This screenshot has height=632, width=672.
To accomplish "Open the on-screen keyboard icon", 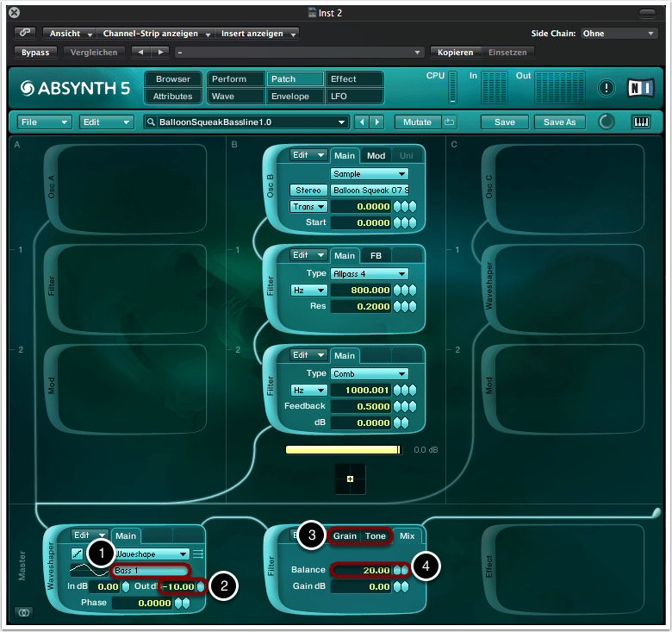I will pos(641,122).
